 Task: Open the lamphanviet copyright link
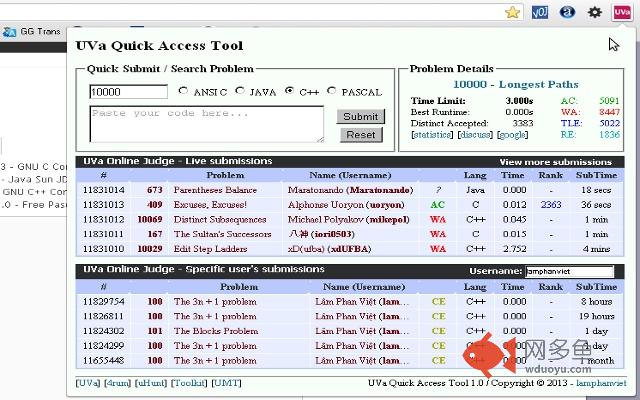(601, 383)
